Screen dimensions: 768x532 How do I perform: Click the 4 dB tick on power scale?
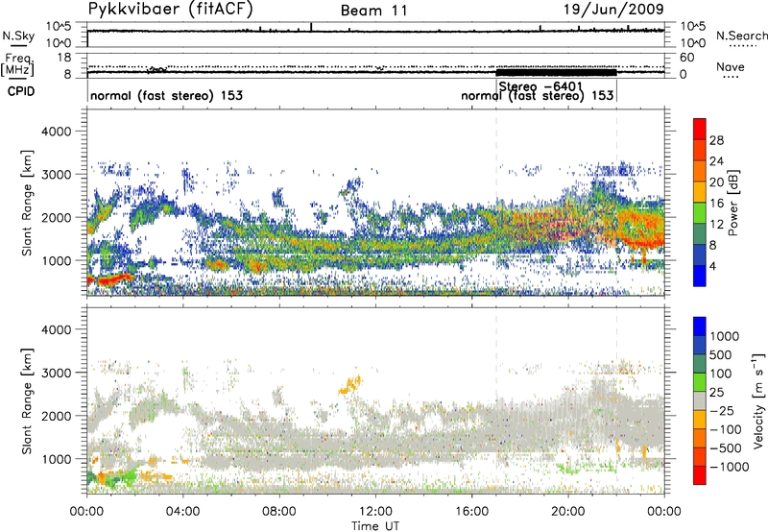pos(712,266)
